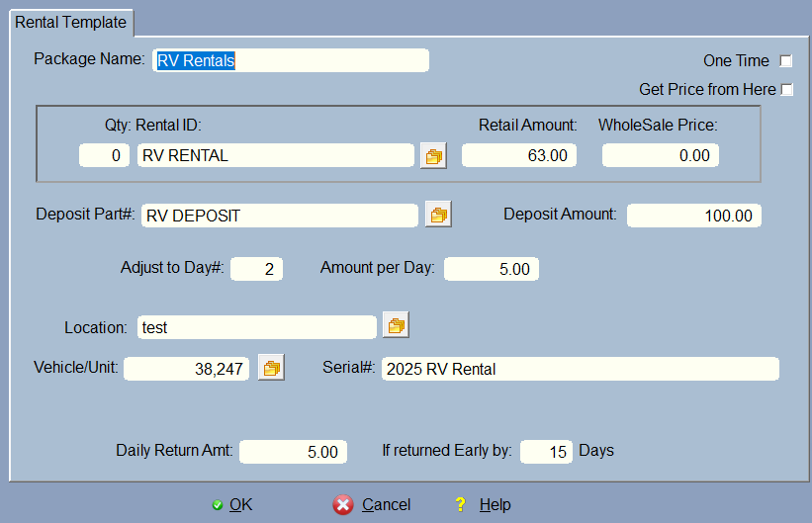Image resolution: width=812 pixels, height=523 pixels.
Task: Click the red X Cancel icon
Action: [x=343, y=504]
